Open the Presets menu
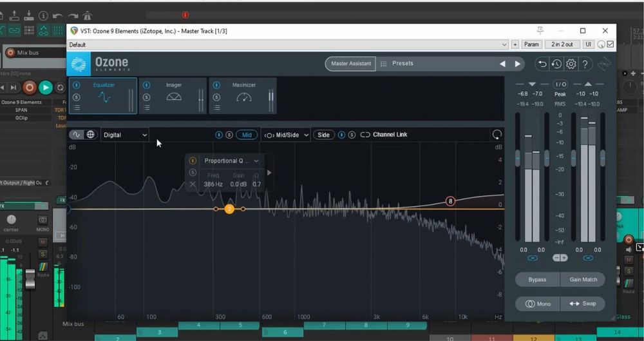 tap(402, 63)
